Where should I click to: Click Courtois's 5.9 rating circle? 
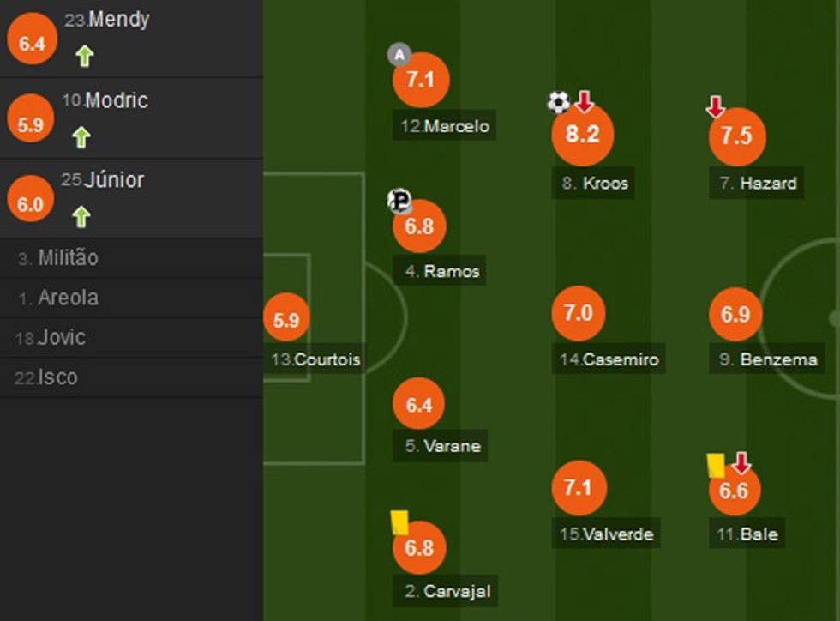(x=286, y=320)
